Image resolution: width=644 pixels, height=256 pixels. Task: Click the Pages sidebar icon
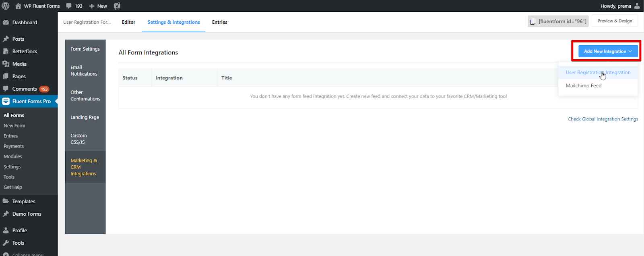coord(6,77)
